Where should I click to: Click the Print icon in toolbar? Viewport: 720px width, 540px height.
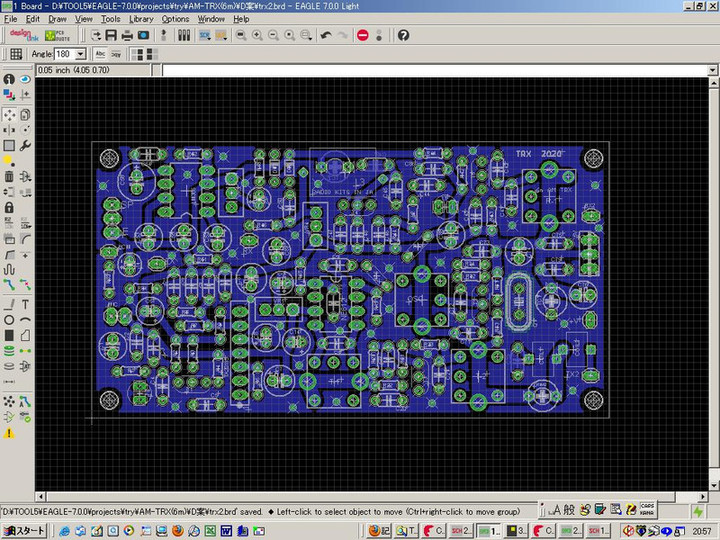coord(126,35)
